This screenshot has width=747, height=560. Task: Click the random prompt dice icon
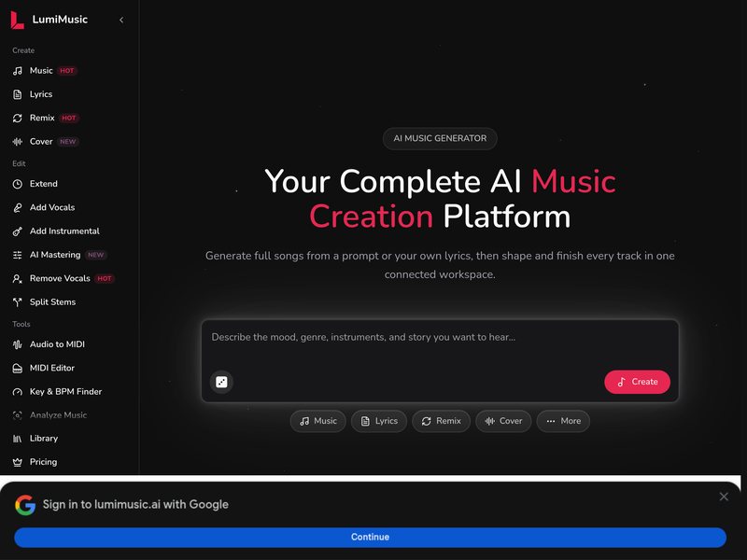pyautogui.click(x=221, y=382)
